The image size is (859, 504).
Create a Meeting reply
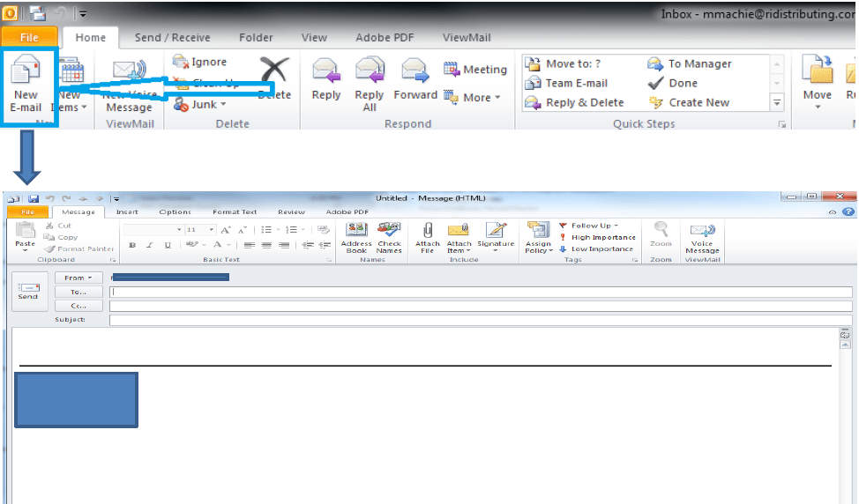point(475,70)
